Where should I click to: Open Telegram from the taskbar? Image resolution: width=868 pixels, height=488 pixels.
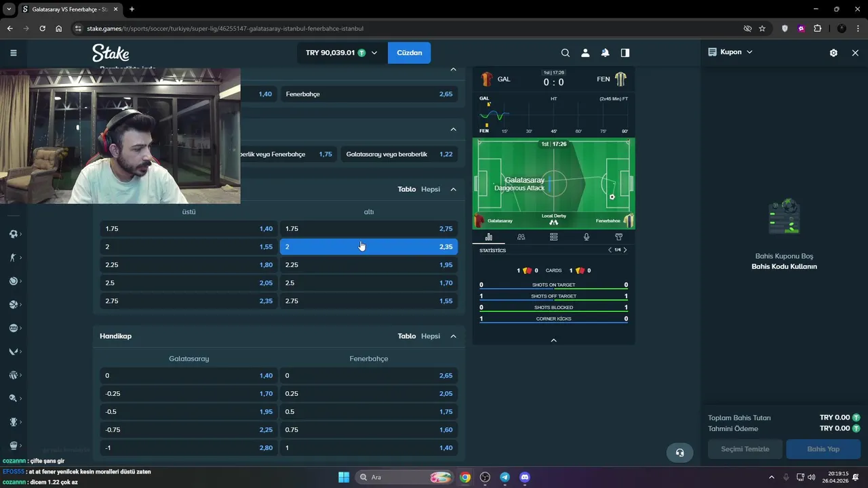point(505,477)
